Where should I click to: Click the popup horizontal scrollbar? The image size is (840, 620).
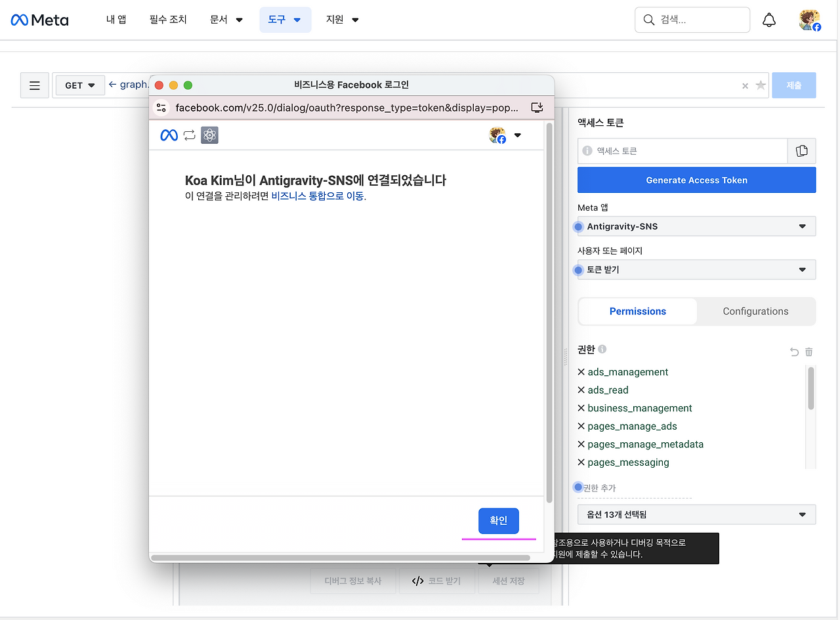click(x=340, y=558)
